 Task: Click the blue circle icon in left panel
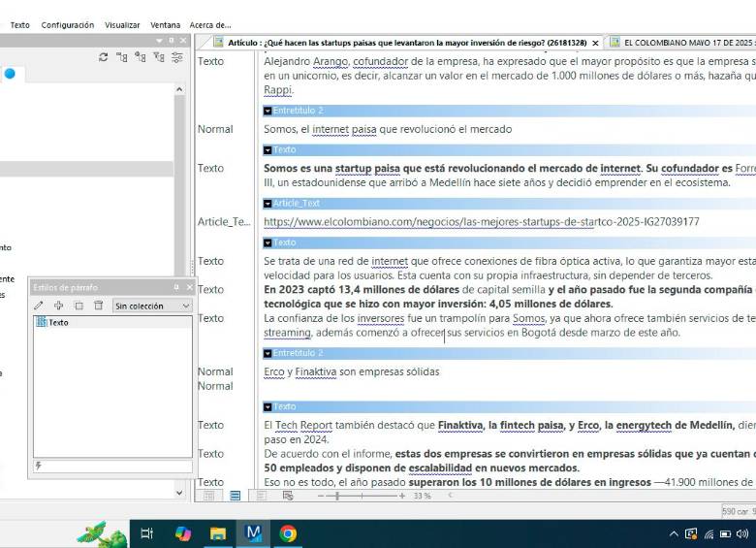pos(10,74)
